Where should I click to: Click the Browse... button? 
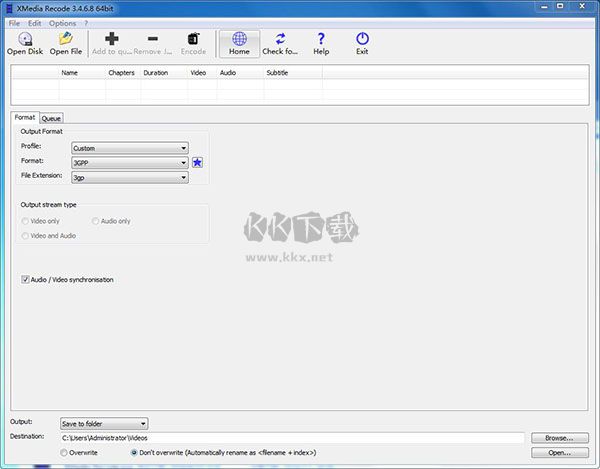(559, 438)
